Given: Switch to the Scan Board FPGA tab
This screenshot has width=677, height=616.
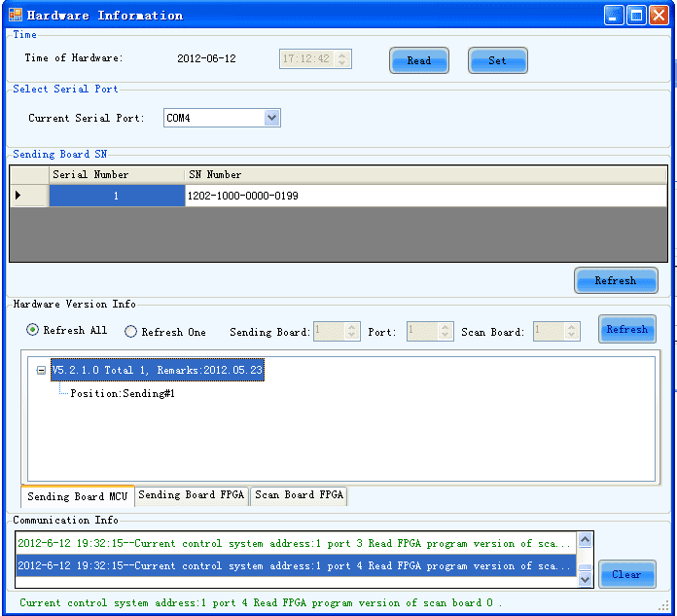Looking at the screenshot, I should (x=299, y=495).
